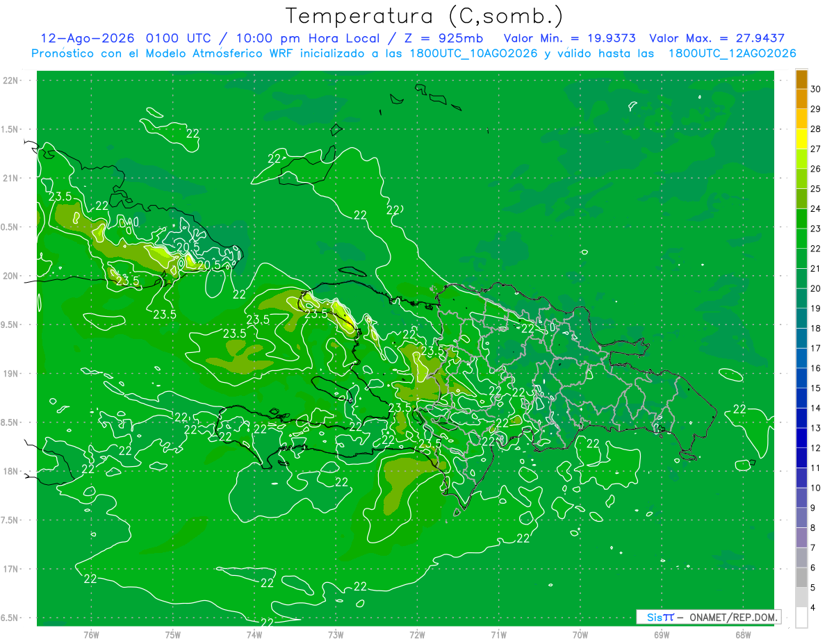Click the '69W' longitude axis label

[662, 634]
